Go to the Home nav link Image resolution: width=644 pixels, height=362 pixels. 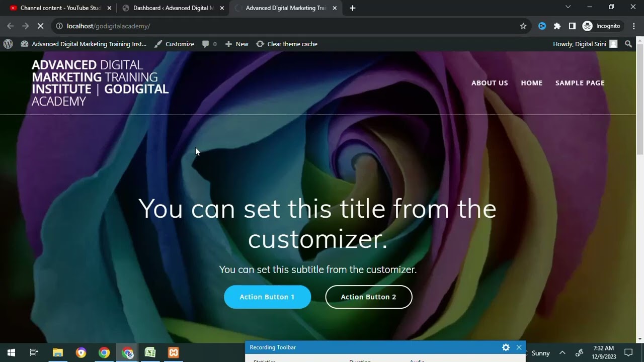coord(531,83)
